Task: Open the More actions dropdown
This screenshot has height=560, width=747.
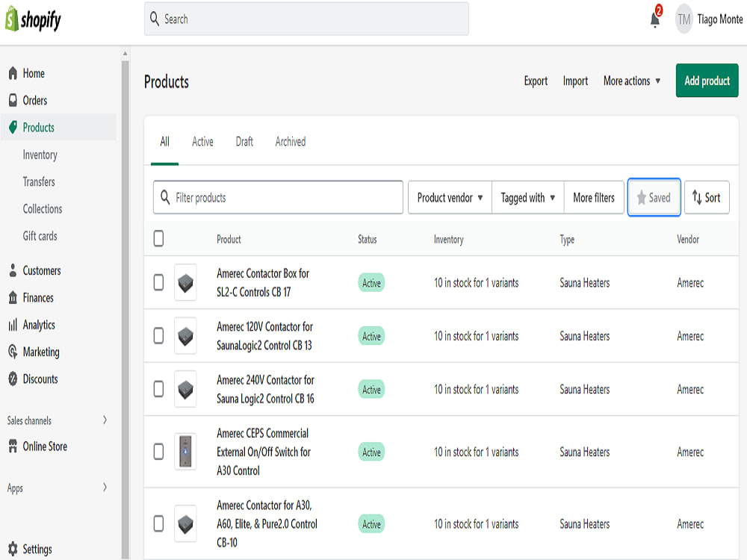Action: pos(631,81)
